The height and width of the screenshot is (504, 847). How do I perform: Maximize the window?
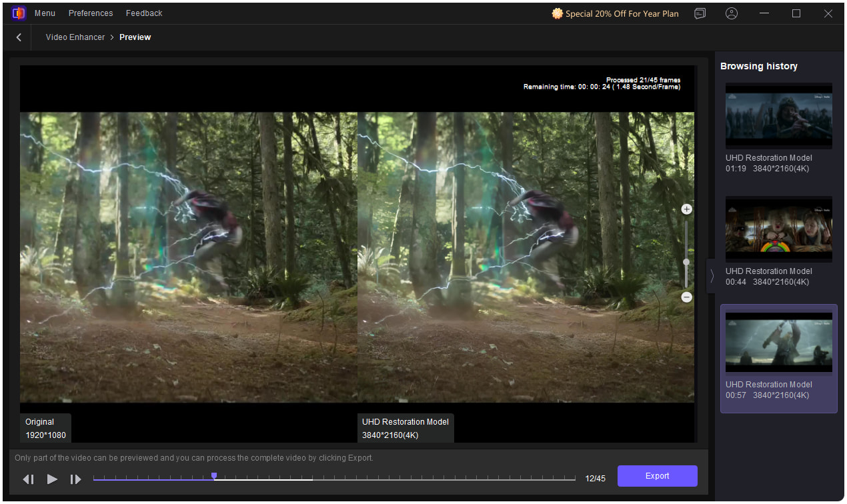796,13
